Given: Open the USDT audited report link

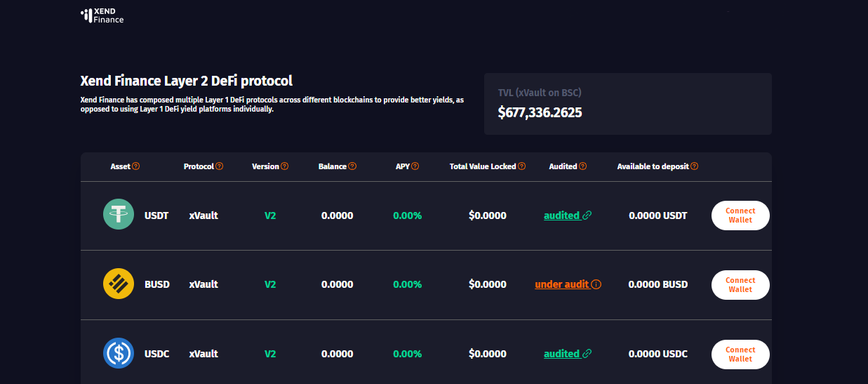Looking at the screenshot, I should click(562, 216).
